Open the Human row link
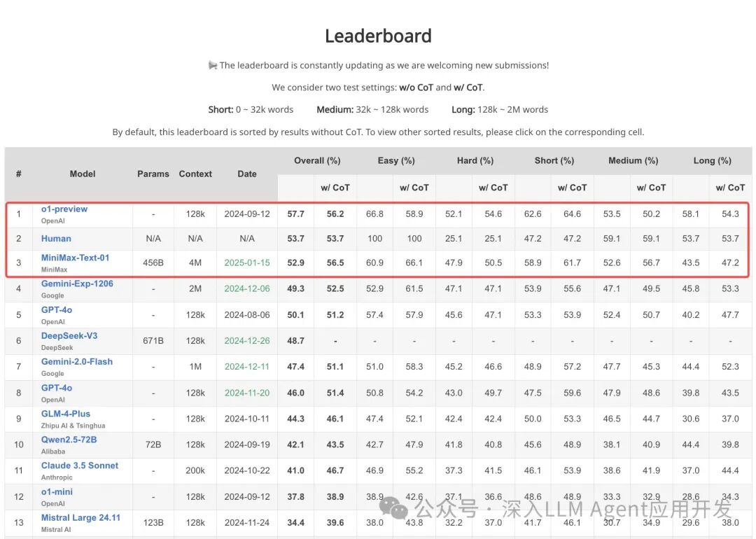The image size is (756, 539). 56,238
